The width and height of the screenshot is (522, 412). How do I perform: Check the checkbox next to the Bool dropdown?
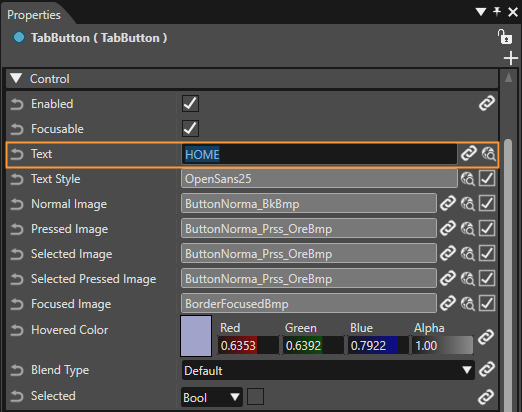[x=255, y=396]
